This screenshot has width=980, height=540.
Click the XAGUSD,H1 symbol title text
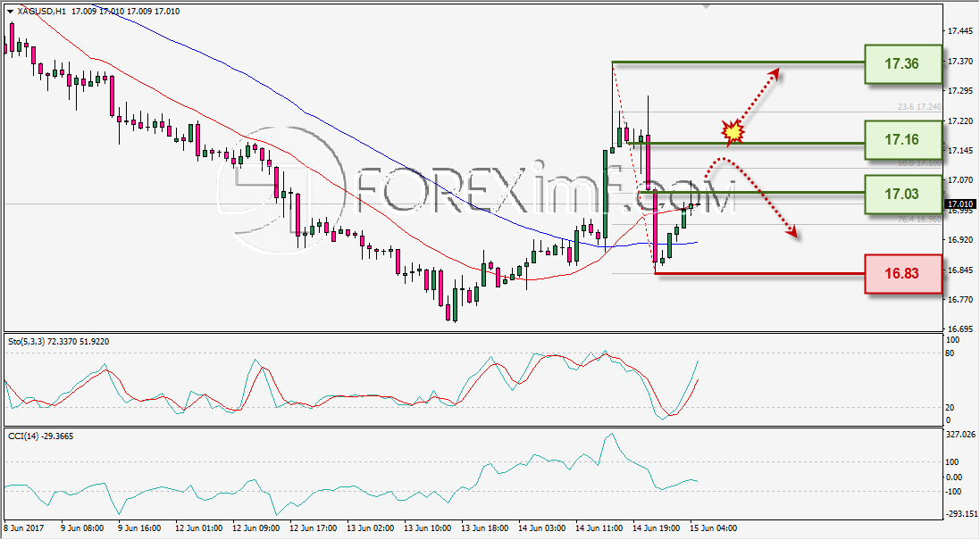click(42, 12)
